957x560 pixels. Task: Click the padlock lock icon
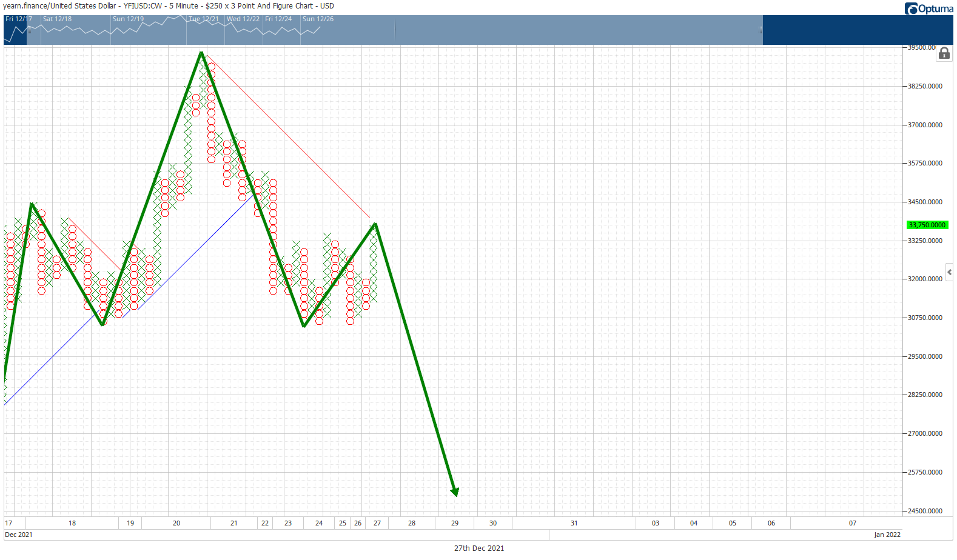pyautogui.click(x=944, y=53)
